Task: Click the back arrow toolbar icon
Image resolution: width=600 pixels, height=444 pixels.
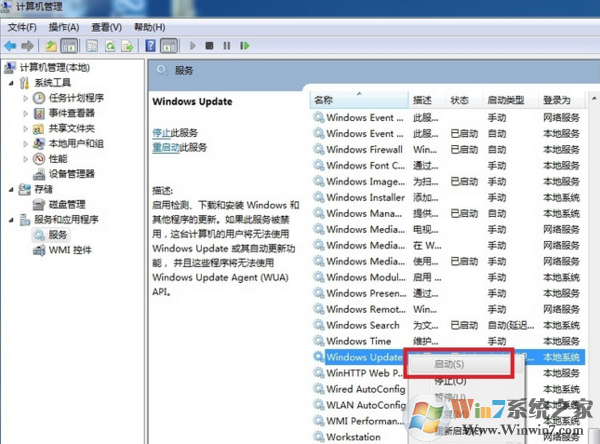Action: tap(10, 46)
